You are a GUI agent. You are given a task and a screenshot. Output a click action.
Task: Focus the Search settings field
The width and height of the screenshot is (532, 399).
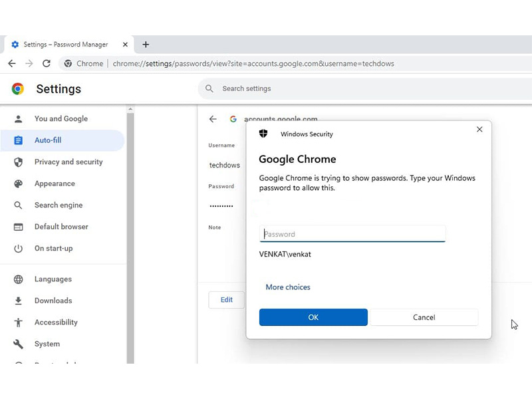tap(365, 88)
